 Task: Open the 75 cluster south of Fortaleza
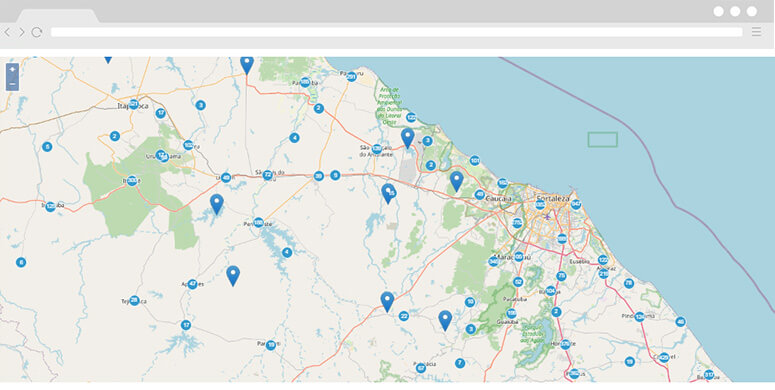pos(561,276)
